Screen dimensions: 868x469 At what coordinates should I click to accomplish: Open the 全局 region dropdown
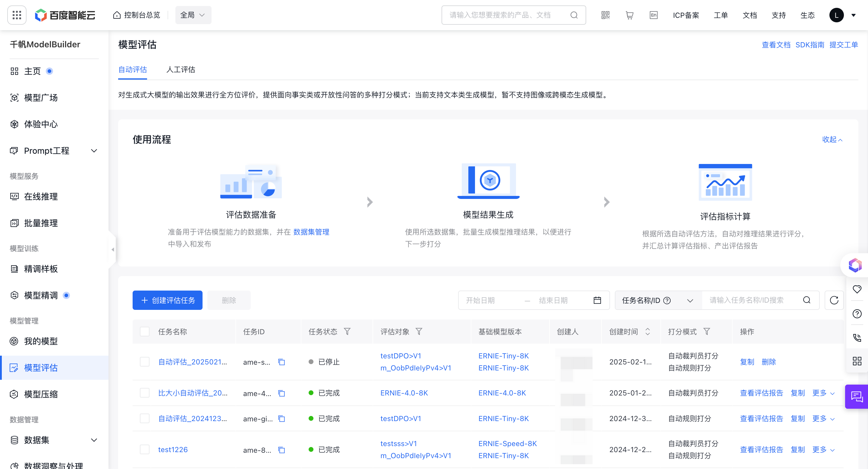point(193,15)
